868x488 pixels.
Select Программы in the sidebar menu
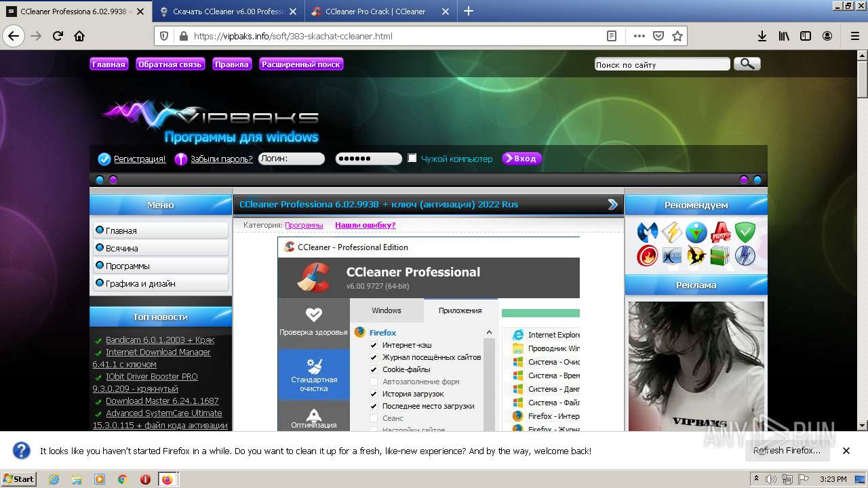coord(161,266)
